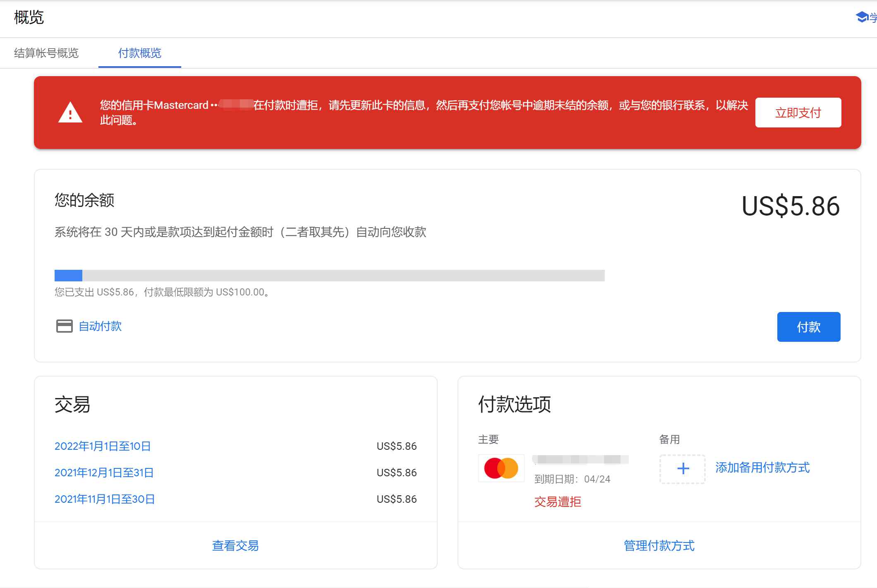The height and width of the screenshot is (588, 877).
Task: Click the 立即支付 button in the red alert
Action: point(798,112)
